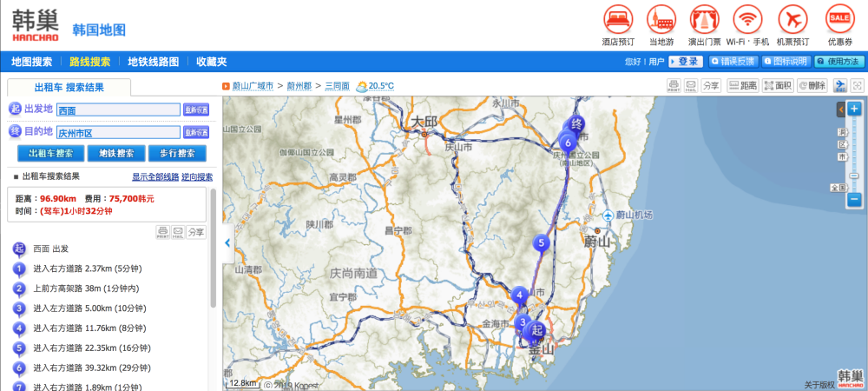
Task: Set zoom level to 区
Action: pyautogui.click(x=841, y=144)
